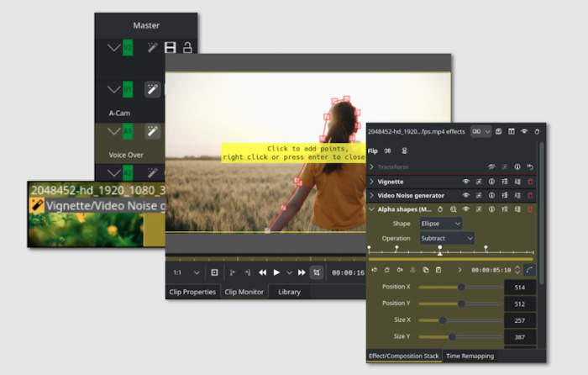The image size is (588, 375).
Task: Toggle V1 track target label
Action: tap(128, 89)
